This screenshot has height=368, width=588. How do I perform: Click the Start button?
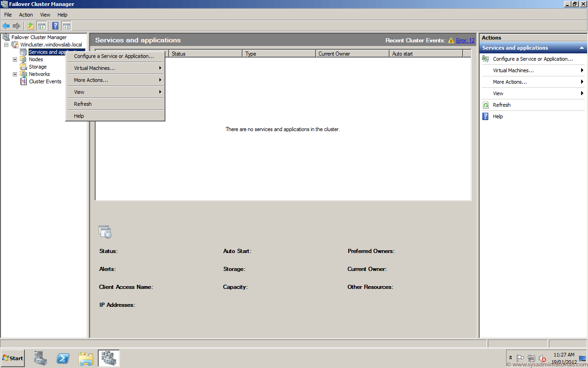click(x=12, y=358)
